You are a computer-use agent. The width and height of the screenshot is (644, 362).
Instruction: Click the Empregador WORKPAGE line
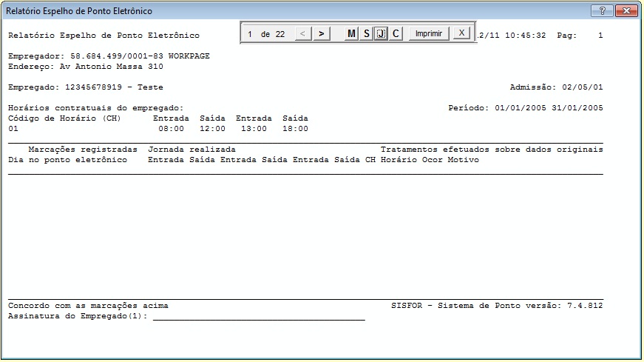(109, 56)
